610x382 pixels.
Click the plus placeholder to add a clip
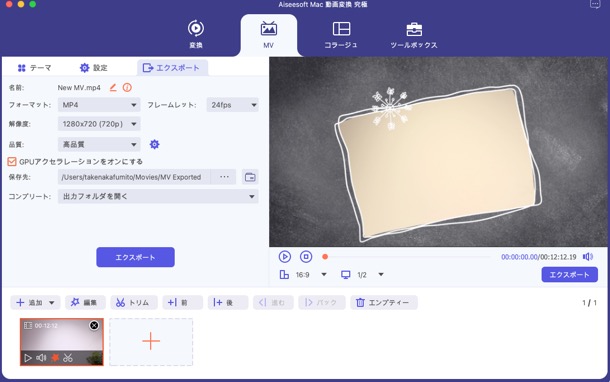pyautogui.click(x=151, y=342)
